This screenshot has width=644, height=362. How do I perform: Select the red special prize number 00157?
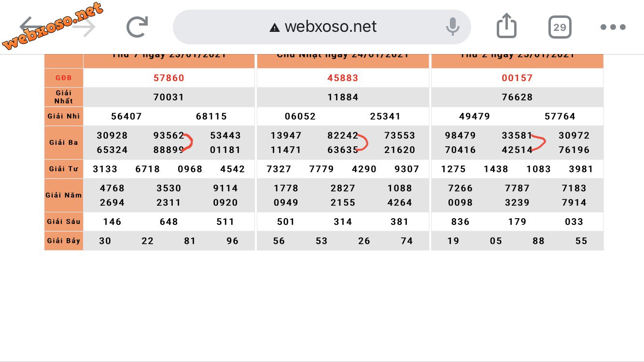[x=517, y=78]
